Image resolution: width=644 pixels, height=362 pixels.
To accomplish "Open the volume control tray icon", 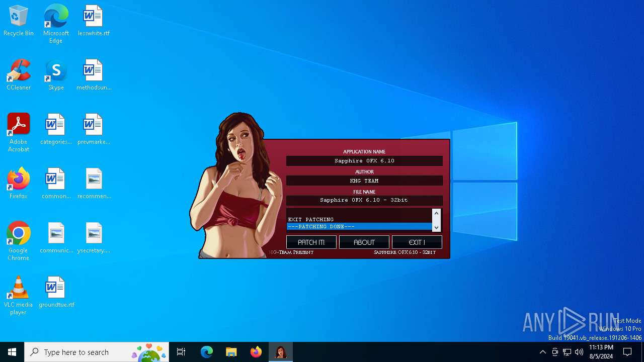I will (x=579, y=352).
